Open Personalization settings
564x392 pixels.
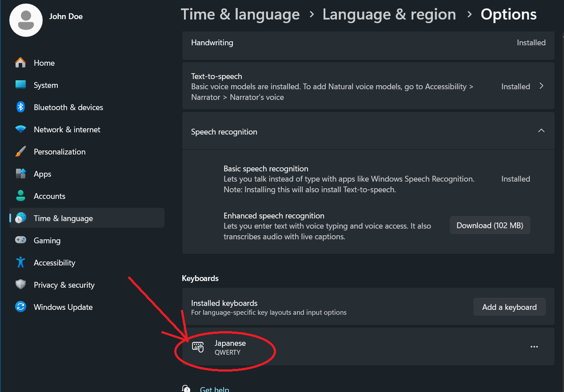(87, 152)
